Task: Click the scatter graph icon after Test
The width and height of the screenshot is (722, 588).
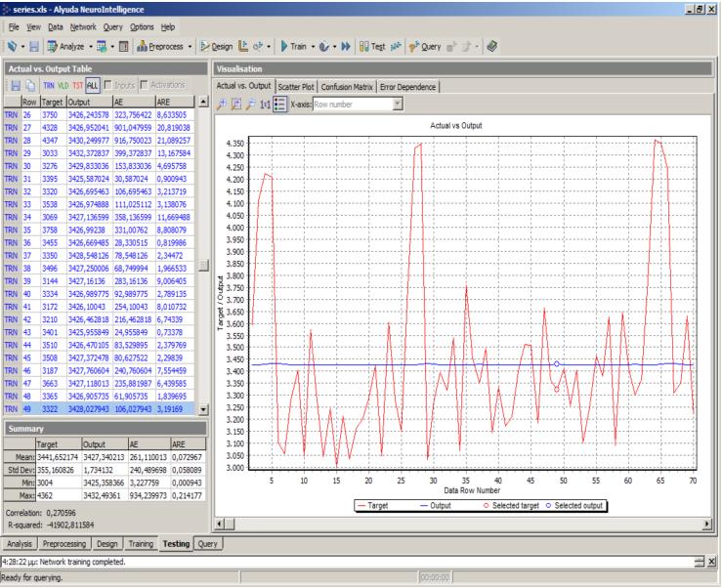Action: coord(396,46)
